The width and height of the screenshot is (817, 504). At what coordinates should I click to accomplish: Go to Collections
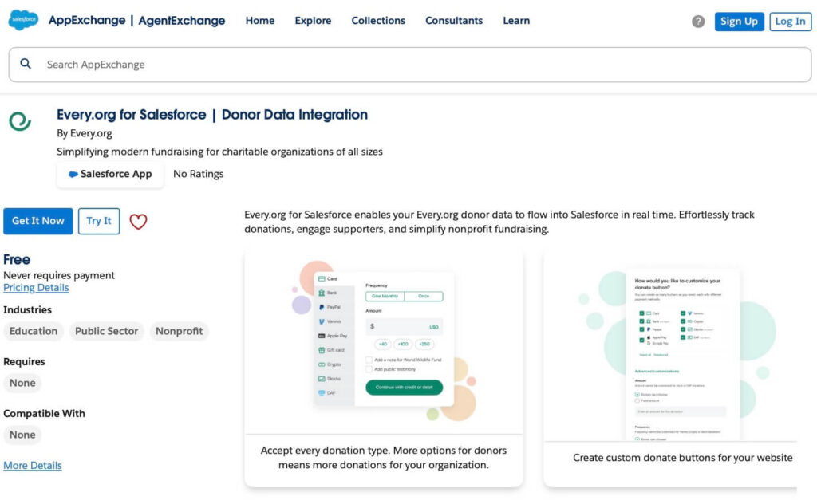378,20
